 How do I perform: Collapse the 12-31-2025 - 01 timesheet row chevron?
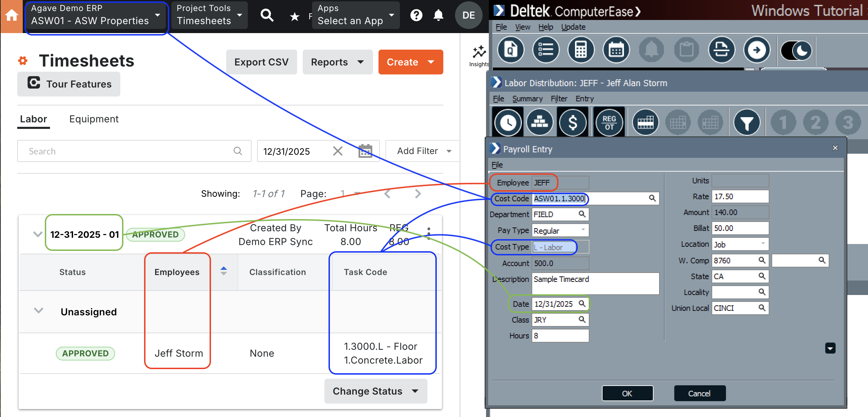point(38,234)
